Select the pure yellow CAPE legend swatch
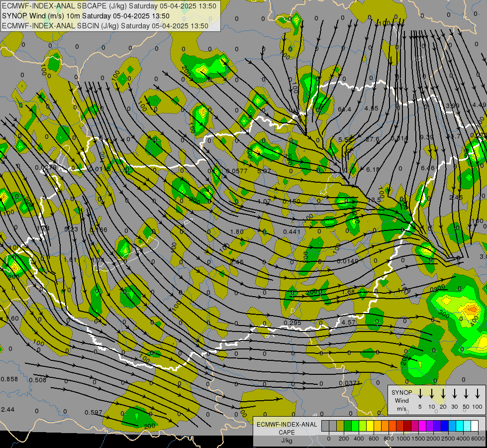This screenshot has width=487, height=448. (x=370, y=426)
